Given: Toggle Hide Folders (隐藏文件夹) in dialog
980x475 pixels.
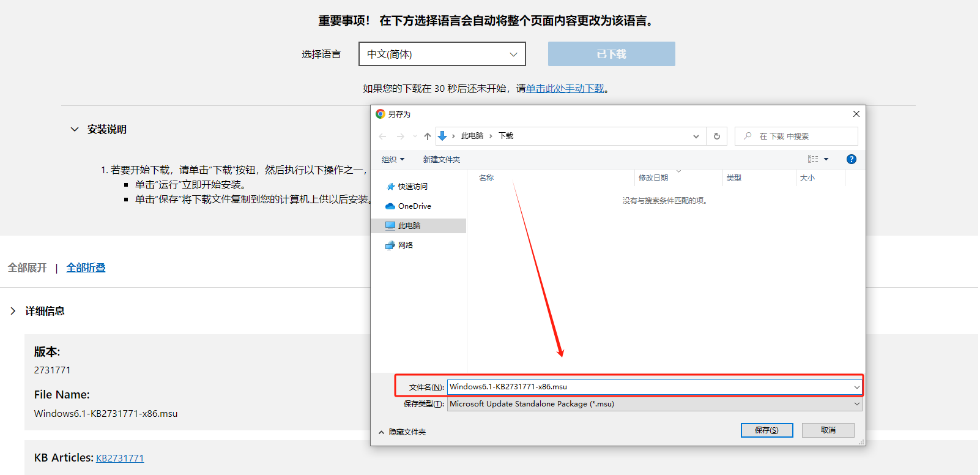Looking at the screenshot, I should 402,432.
